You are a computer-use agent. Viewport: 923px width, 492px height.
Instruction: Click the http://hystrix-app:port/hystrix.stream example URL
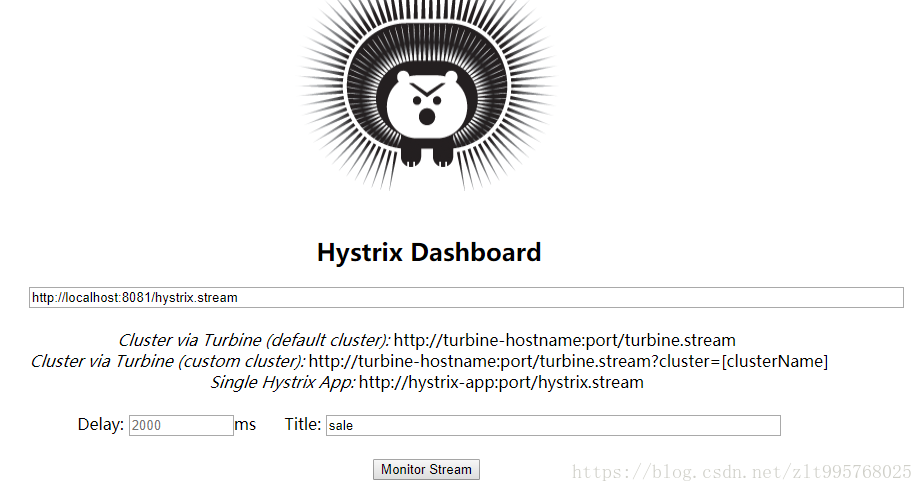(501, 383)
